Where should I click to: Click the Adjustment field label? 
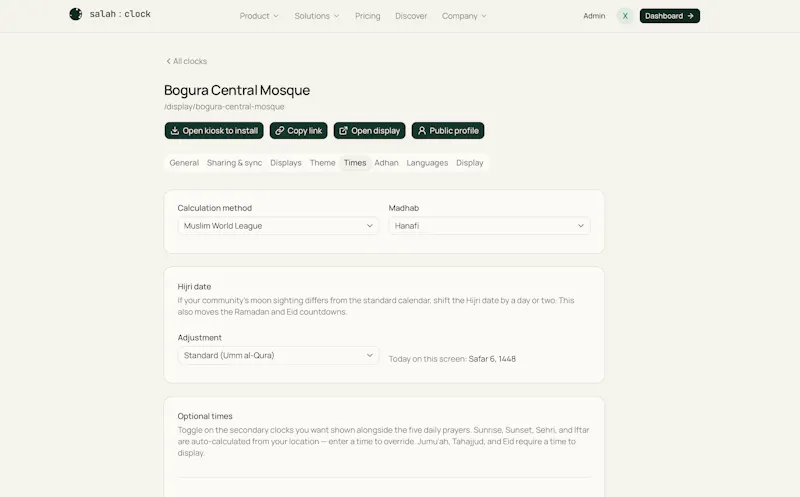coord(199,338)
